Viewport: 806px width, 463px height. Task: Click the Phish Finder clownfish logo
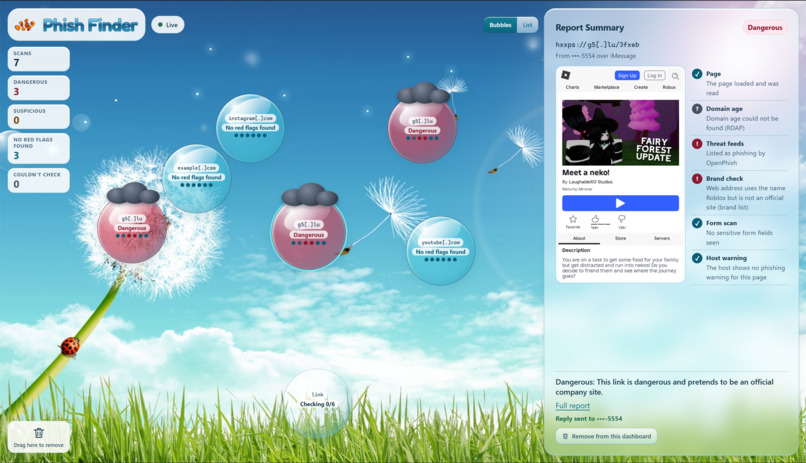[25, 25]
